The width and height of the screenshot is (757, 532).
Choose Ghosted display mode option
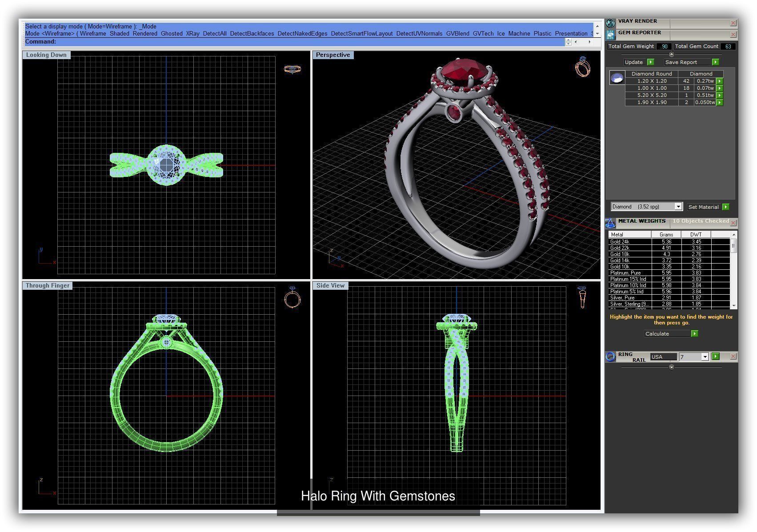pos(172,34)
